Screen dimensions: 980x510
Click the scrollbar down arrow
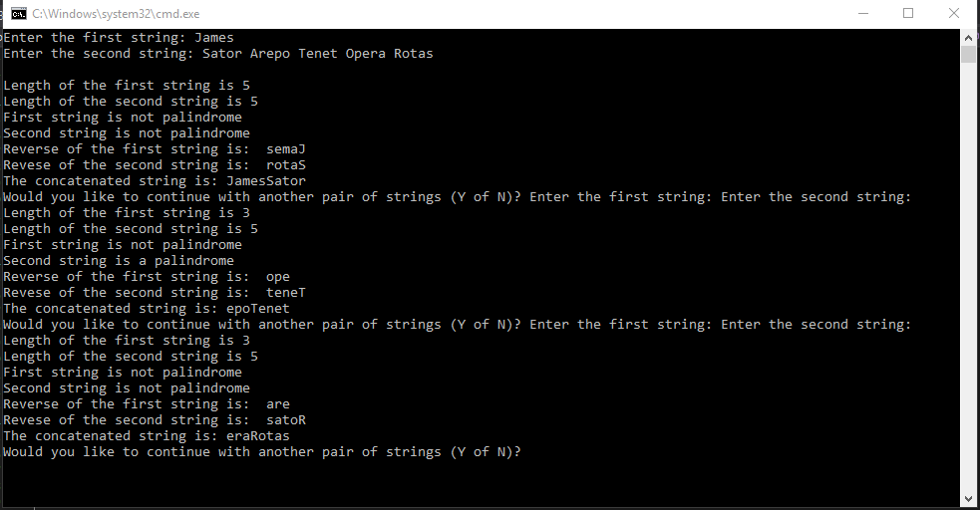tap(968, 499)
